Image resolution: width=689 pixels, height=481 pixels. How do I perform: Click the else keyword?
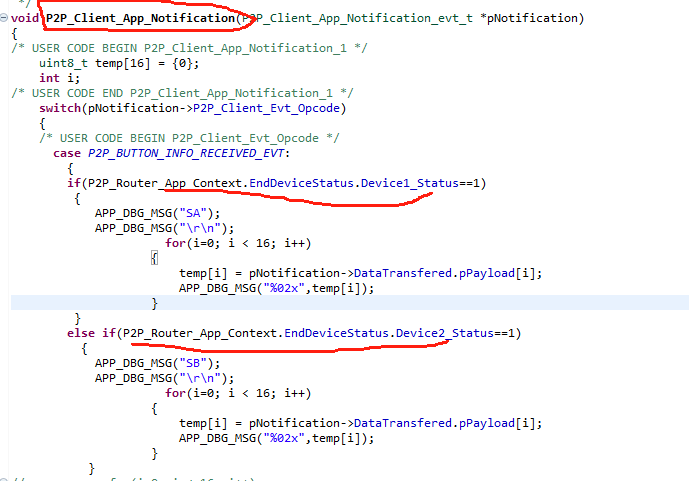(x=81, y=333)
